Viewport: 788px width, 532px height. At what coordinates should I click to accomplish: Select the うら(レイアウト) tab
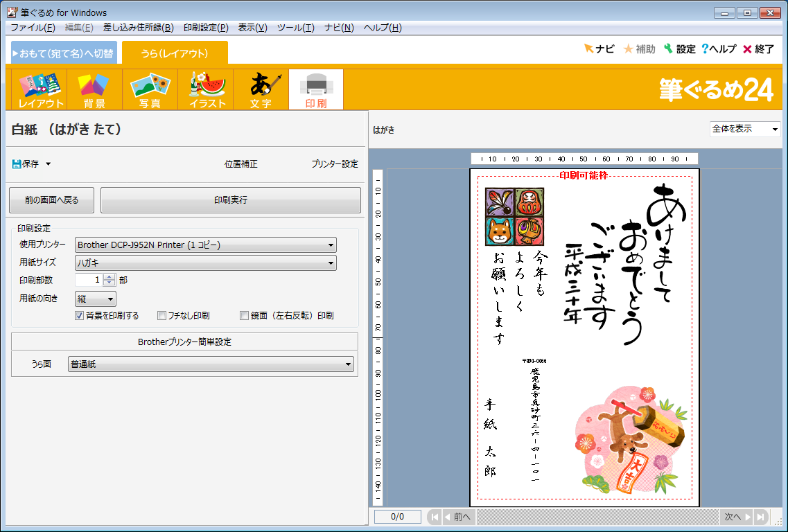[x=175, y=53]
